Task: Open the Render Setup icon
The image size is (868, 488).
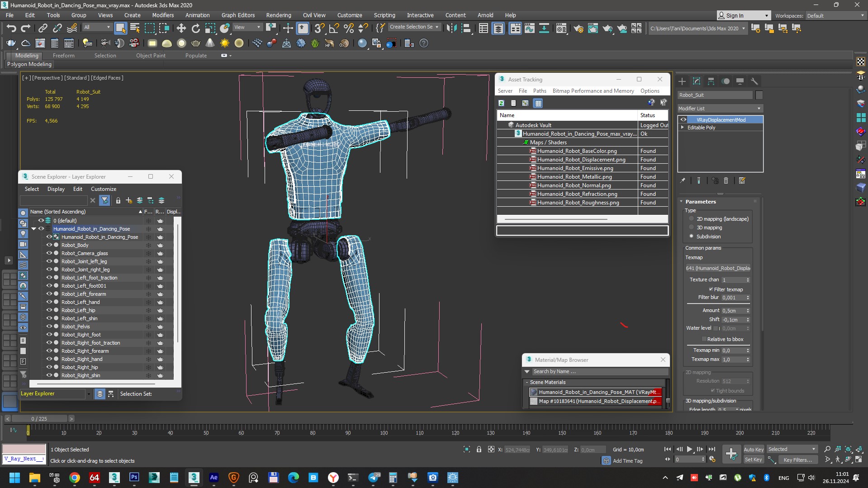Action: click(578, 28)
